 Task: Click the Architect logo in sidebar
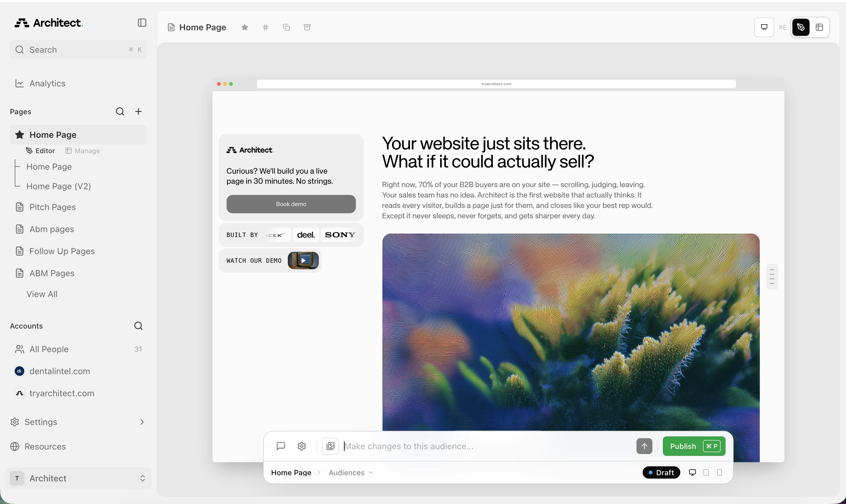tap(49, 23)
